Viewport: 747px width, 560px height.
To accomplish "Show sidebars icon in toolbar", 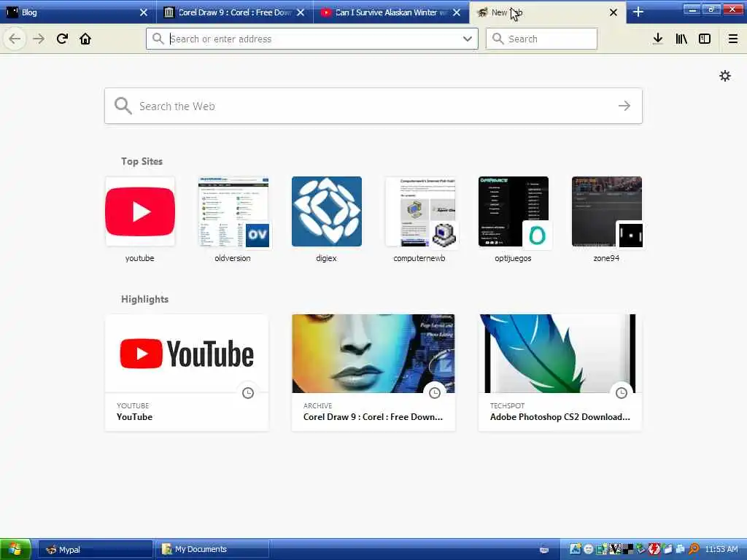I will pyautogui.click(x=705, y=39).
